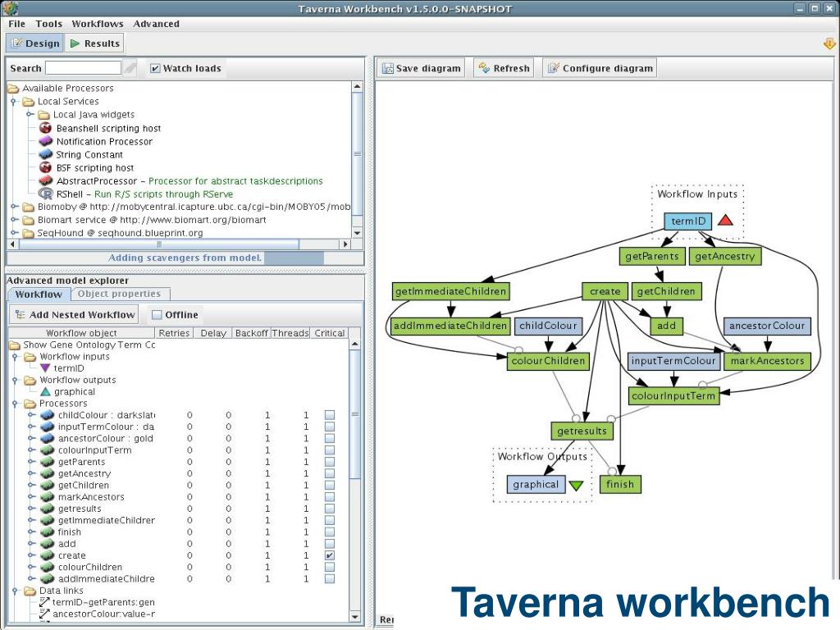Viewport: 840px width, 630px height.
Task: Click the BSF scripting host icon
Action: (x=46, y=167)
